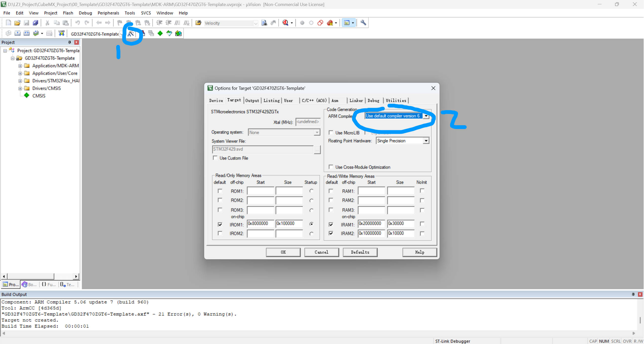Open the Configuration wrench icon
Image resolution: width=644 pixels, height=344 pixels.
(x=363, y=23)
